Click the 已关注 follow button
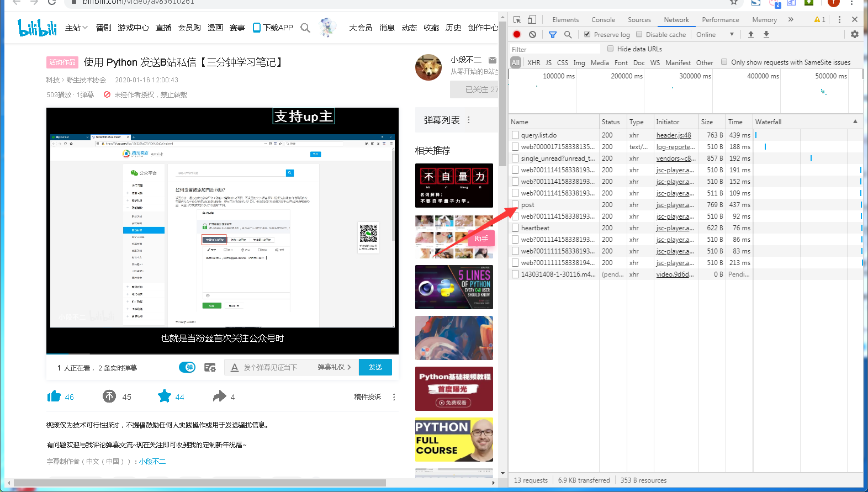 click(474, 89)
